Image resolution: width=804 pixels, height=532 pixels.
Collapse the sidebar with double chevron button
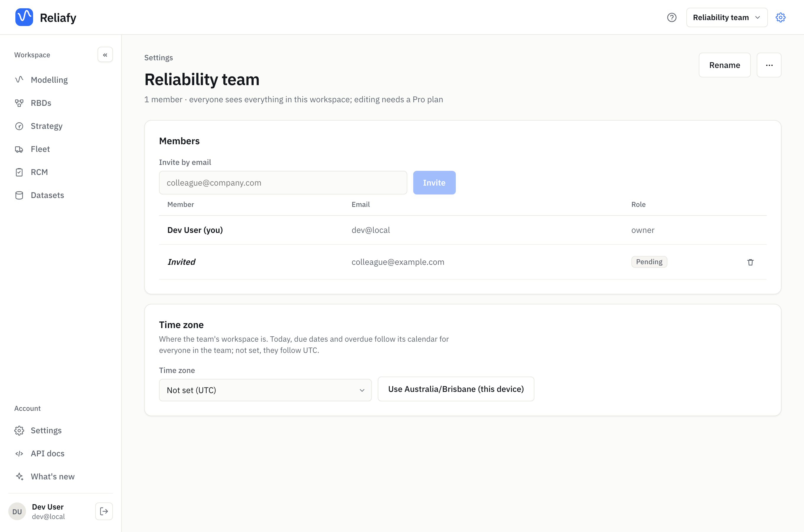point(105,55)
